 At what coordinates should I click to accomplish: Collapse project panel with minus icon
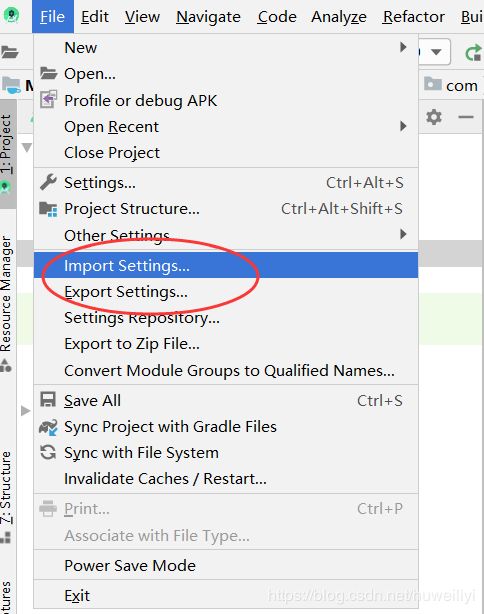(x=466, y=117)
